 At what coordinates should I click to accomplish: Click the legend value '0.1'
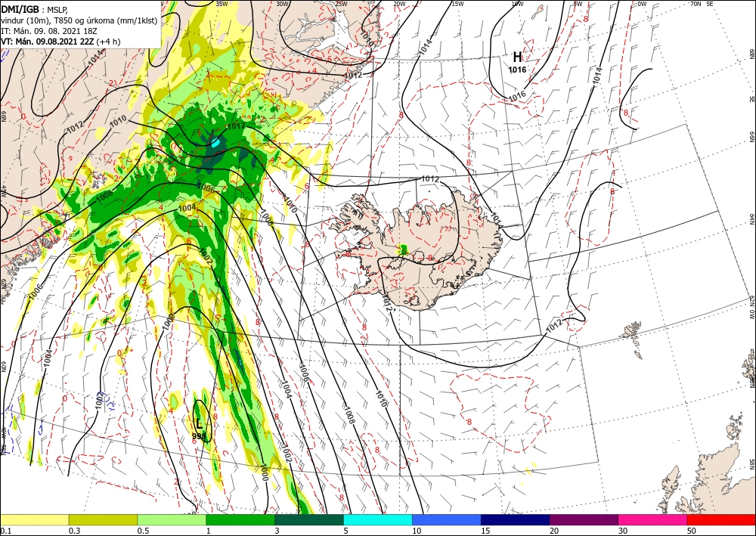pos(5,531)
